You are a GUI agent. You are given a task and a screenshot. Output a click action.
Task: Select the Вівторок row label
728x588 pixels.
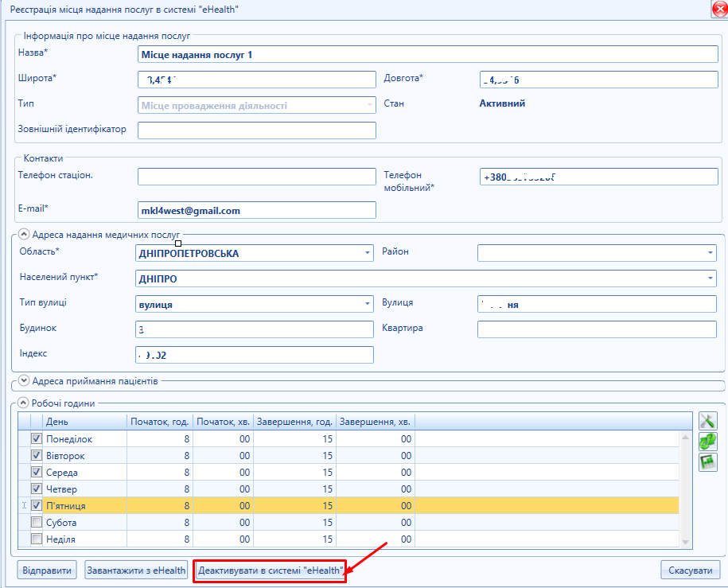point(65,456)
